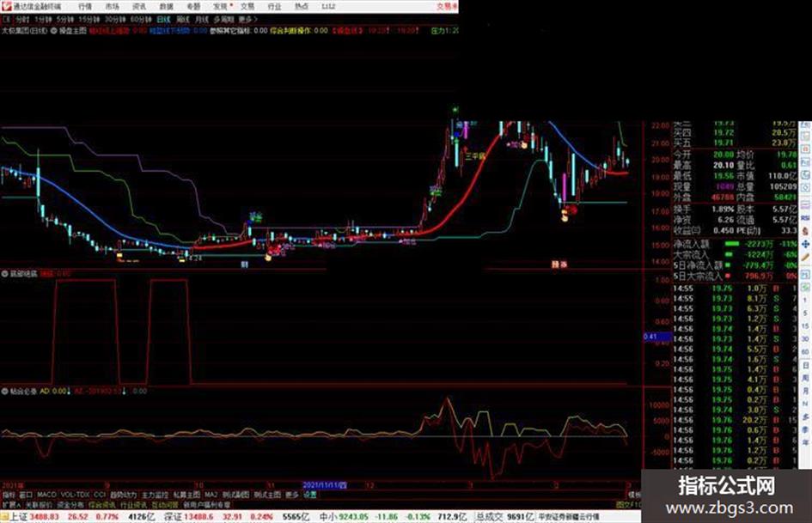Click the 2021/11/11 date marker on the time axis

pos(325,485)
